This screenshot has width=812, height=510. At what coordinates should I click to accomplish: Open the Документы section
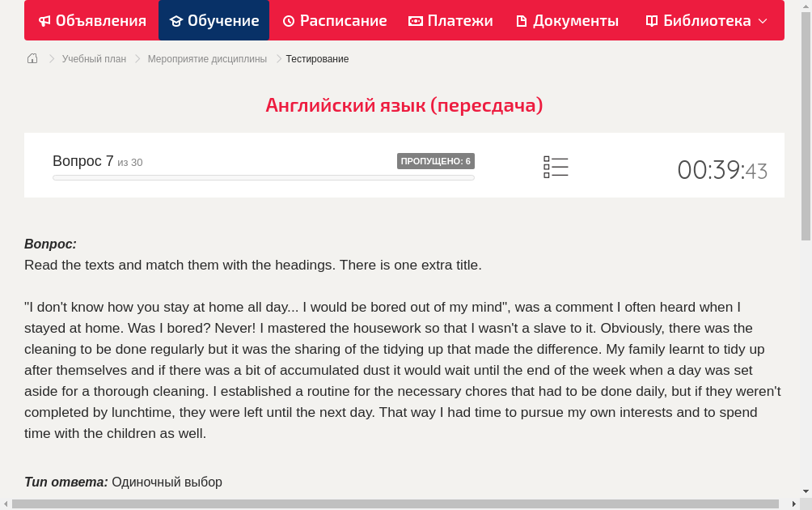(x=568, y=20)
